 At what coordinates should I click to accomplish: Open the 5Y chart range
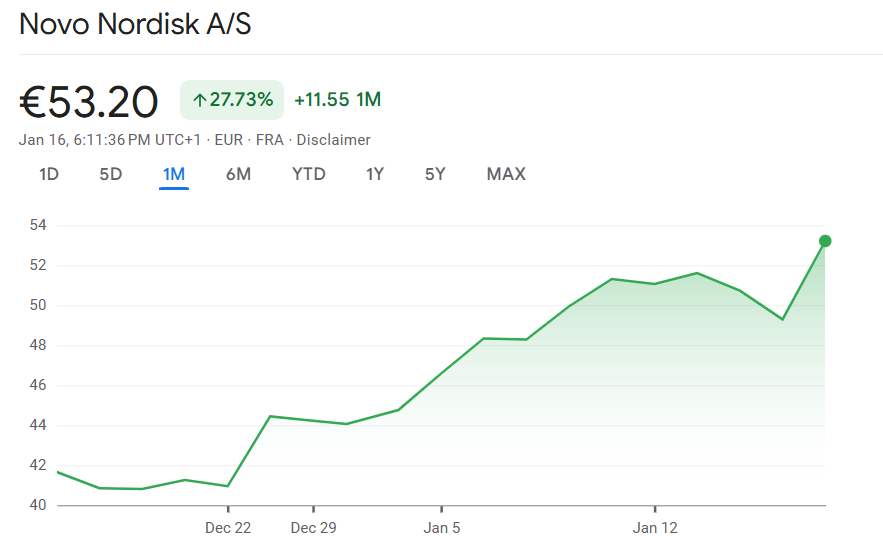[x=435, y=174]
